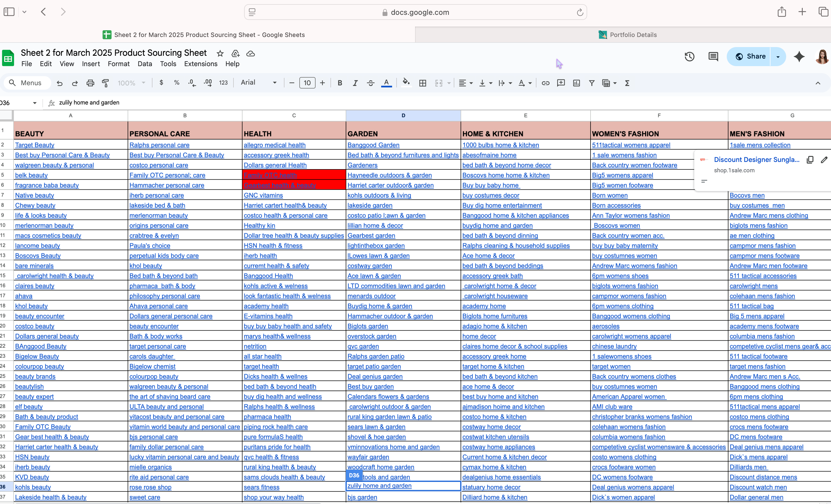831x504 pixels.
Task: Open the Target Beauty link
Action: (35, 145)
